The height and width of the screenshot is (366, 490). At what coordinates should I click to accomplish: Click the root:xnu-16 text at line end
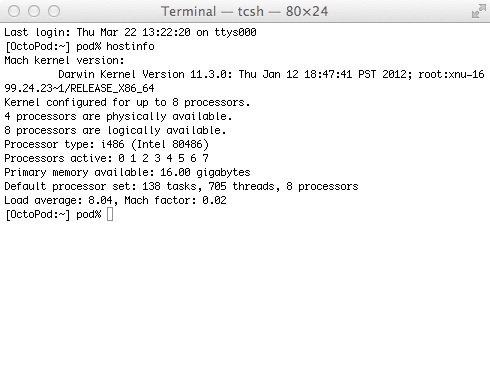coord(451,74)
